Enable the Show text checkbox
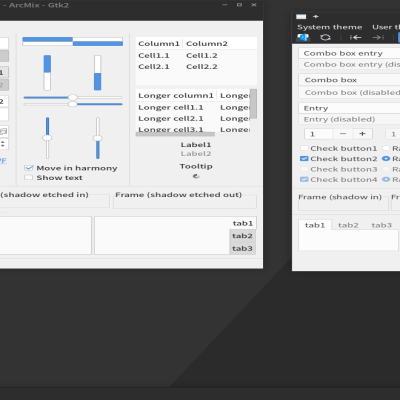 click(29, 177)
